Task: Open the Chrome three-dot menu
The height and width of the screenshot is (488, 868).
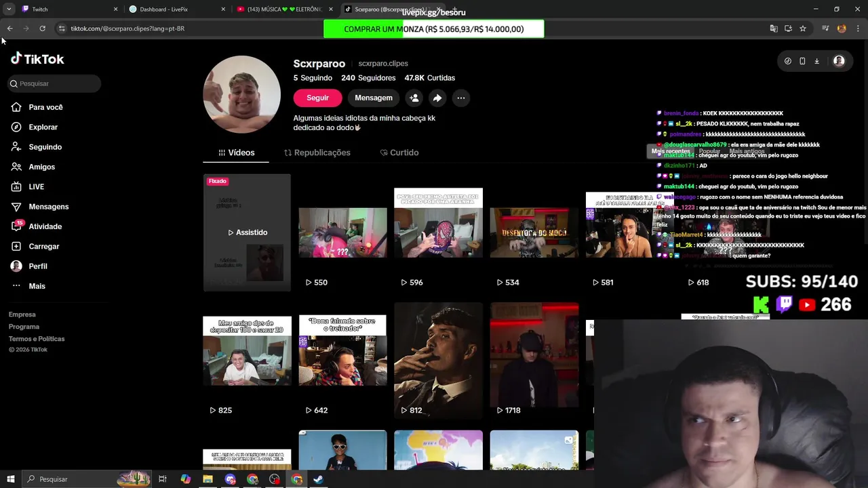Action: [858, 28]
